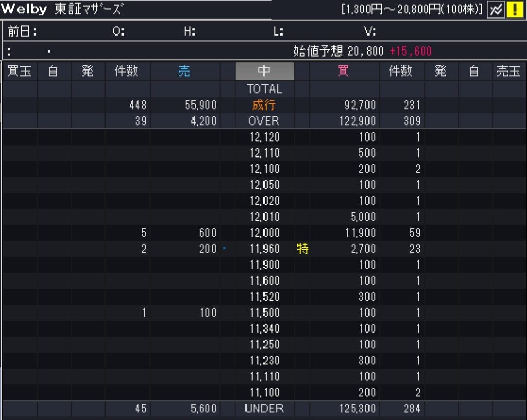This screenshot has width=527, height=420.
Task: Select the 12,000 price level
Action: click(x=265, y=233)
